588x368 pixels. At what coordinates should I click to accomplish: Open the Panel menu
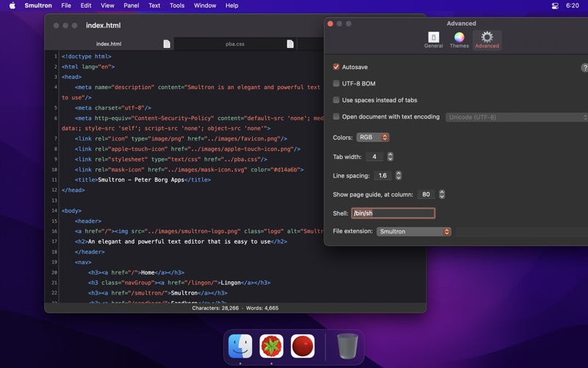click(132, 6)
